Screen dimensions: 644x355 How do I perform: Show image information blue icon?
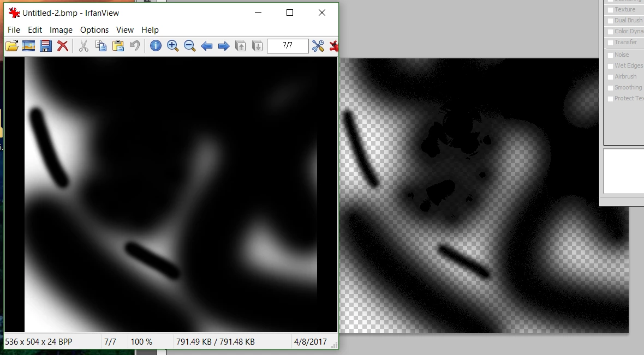(x=156, y=46)
